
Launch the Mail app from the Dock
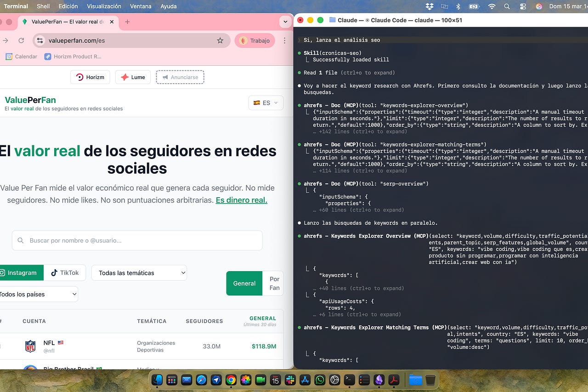click(x=187, y=380)
